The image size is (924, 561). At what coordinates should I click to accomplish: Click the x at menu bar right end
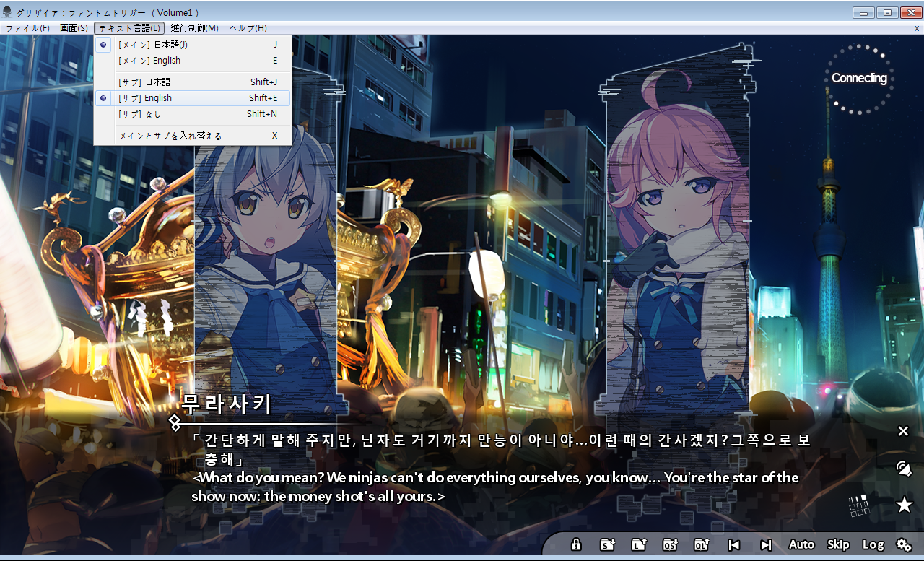coord(917,28)
